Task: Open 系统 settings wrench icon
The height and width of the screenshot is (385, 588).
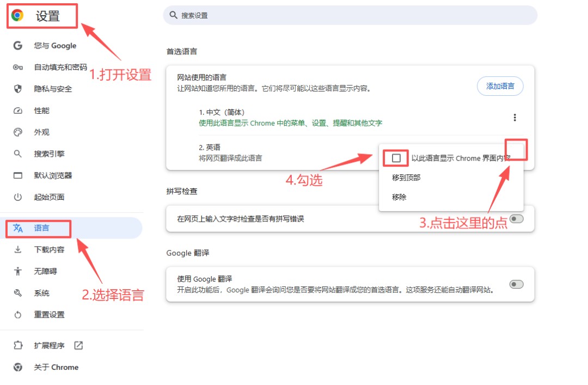Action: pos(16,293)
